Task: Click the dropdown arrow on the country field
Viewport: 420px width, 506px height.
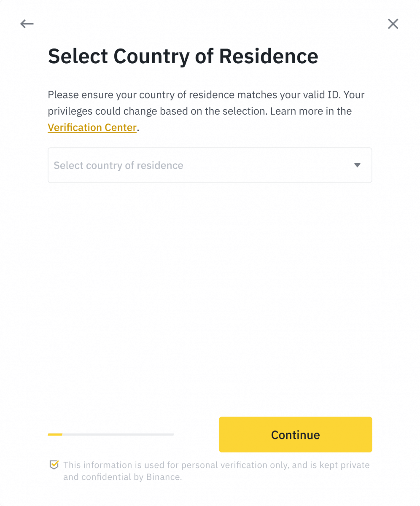Action: [x=357, y=165]
